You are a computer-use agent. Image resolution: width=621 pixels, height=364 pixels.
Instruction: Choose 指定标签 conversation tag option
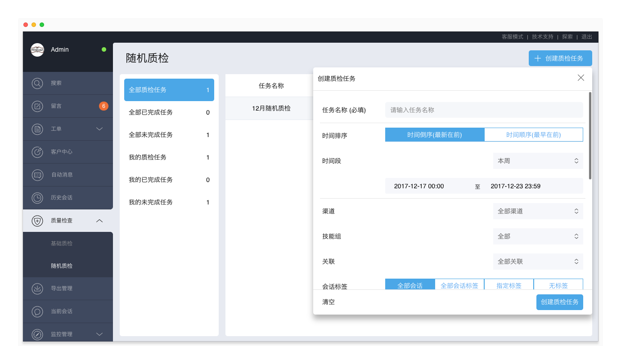point(508,285)
